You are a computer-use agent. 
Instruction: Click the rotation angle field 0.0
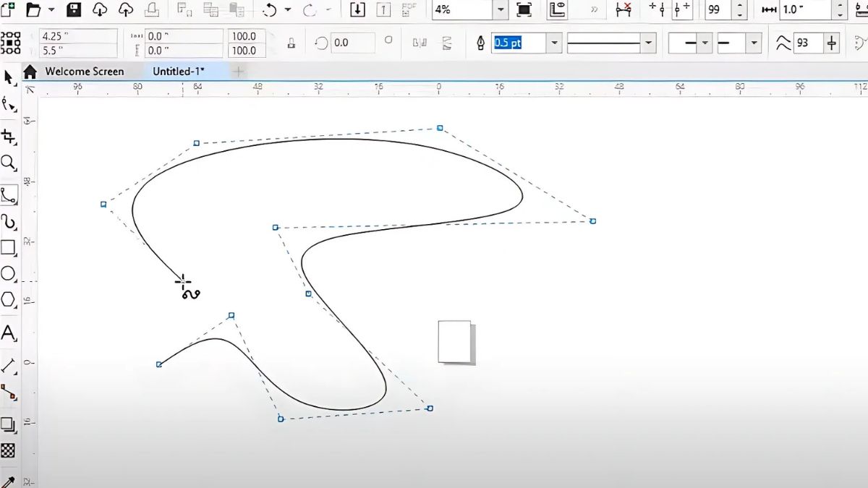(x=352, y=43)
